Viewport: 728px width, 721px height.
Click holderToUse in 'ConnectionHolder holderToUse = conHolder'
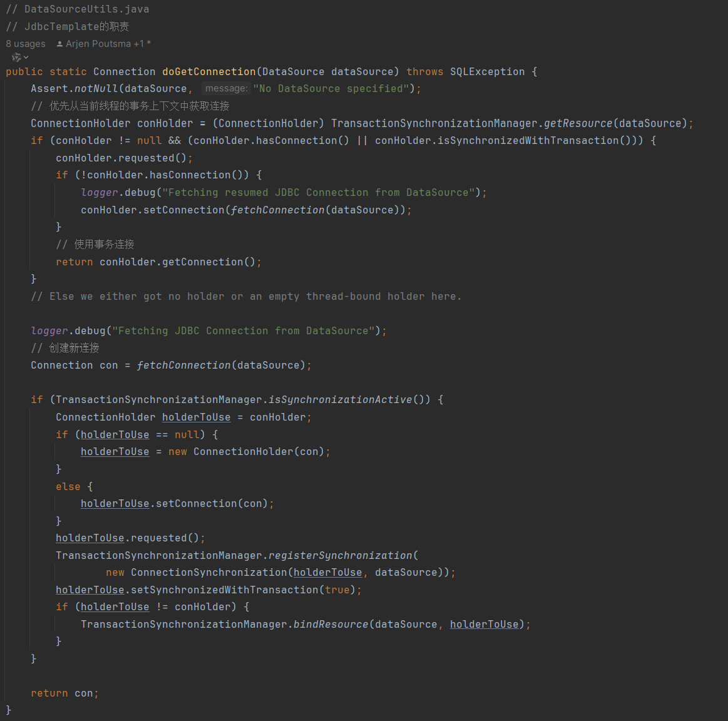click(196, 417)
